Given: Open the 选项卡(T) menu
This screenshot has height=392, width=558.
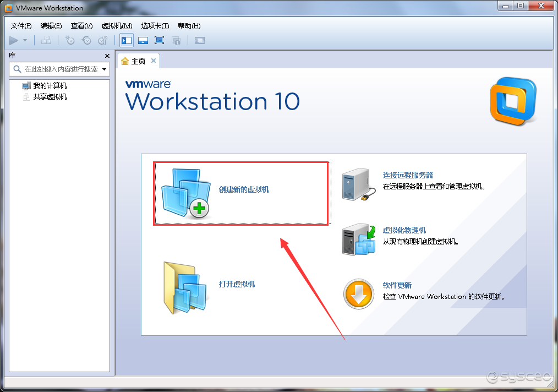Looking at the screenshot, I should point(155,26).
